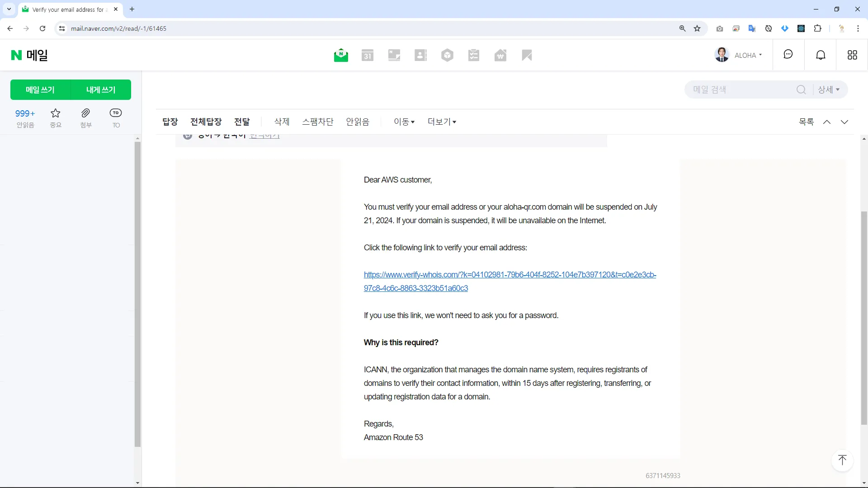Expand the 더보기 more dropdown
Screen dimensions: 868x488
[x=442, y=122]
